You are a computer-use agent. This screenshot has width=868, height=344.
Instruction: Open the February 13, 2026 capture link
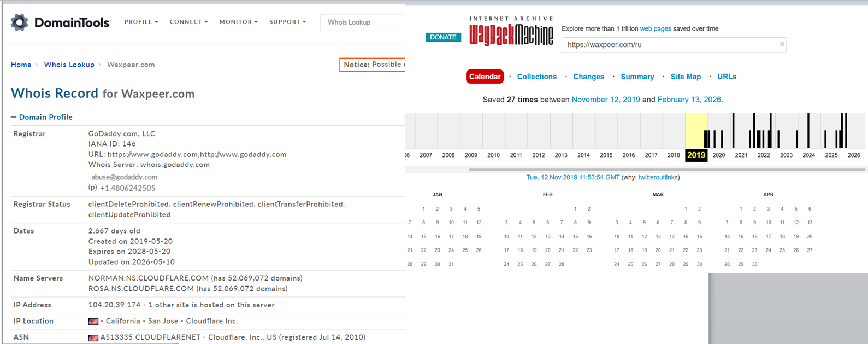pos(689,100)
